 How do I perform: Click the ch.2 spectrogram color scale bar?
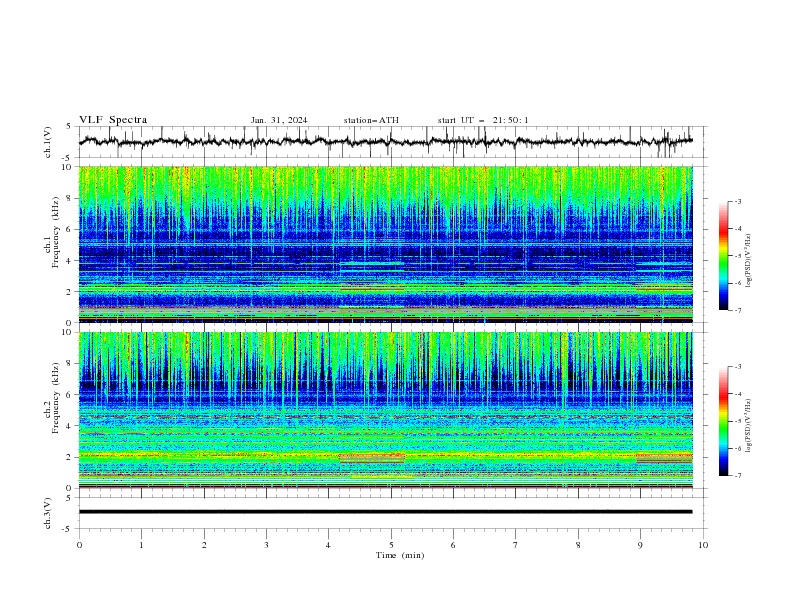(723, 421)
